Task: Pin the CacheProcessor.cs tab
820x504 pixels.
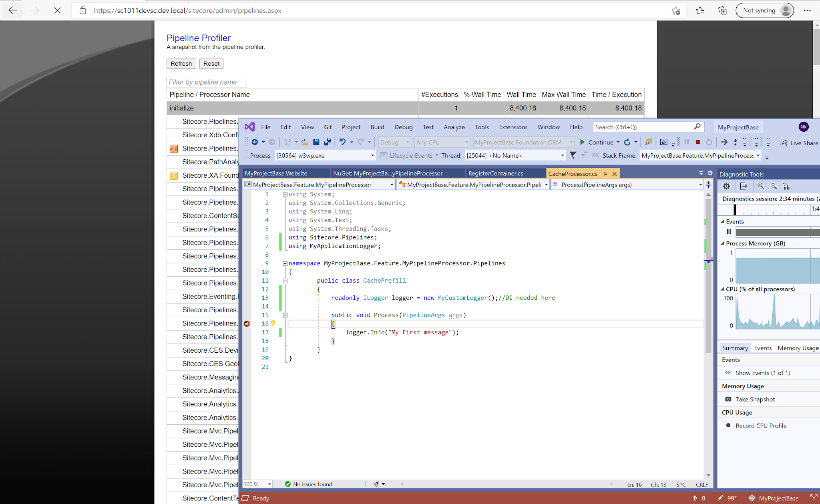Action: tap(605, 174)
